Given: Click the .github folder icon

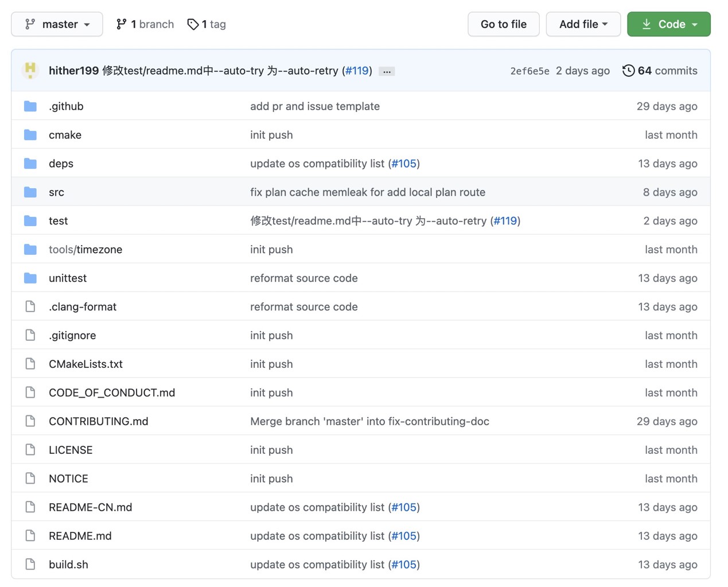Looking at the screenshot, I should tap(30, 106).
